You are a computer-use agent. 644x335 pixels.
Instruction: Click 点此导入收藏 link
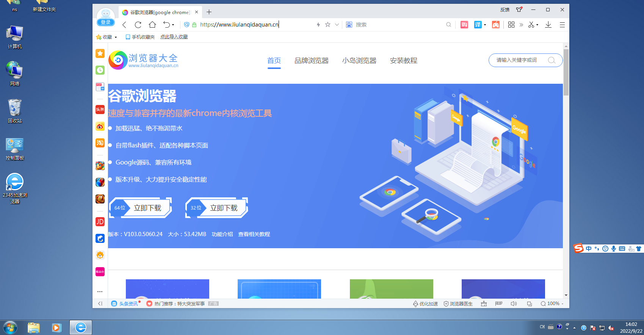[174, 37]
